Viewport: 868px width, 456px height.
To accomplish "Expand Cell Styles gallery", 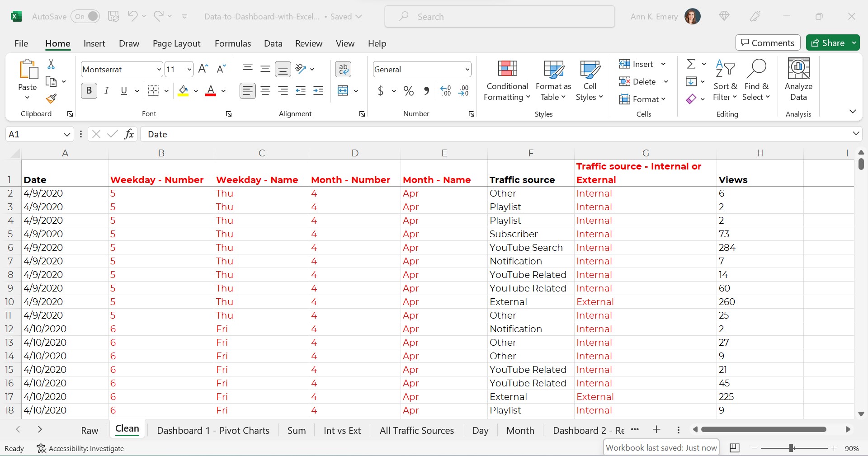I will (x=590, y=80).
